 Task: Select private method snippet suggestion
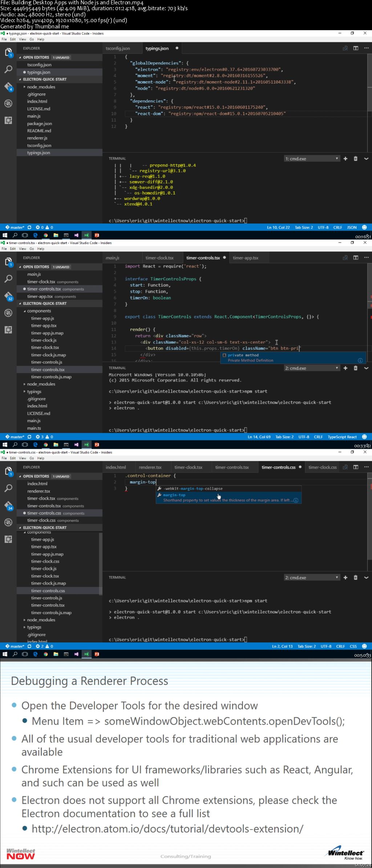tap(293, 358)
